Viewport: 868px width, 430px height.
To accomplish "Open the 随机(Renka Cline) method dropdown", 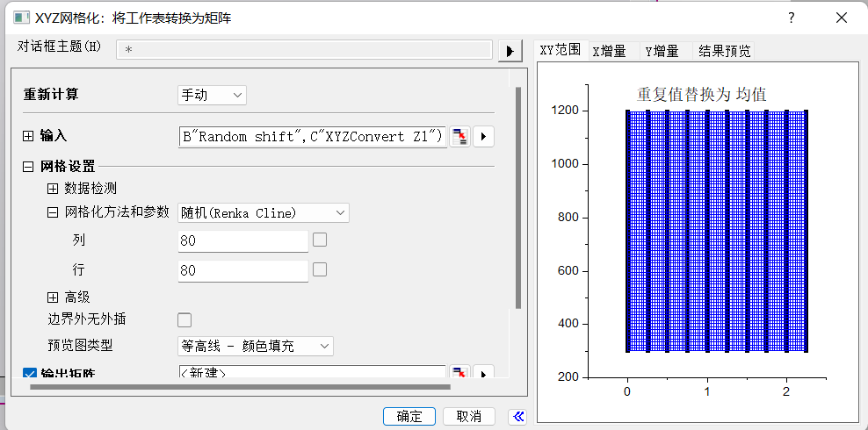I will pos(264,212).
